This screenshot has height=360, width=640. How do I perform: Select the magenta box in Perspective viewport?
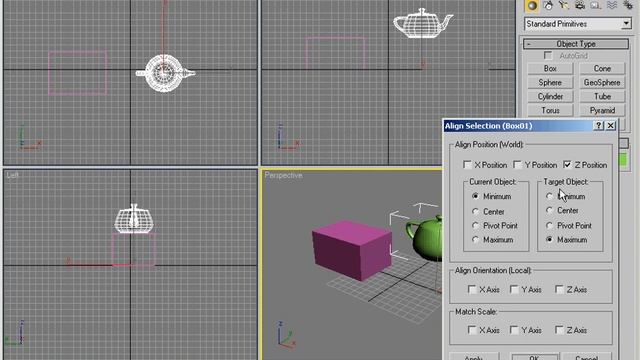click(x=351, y=250)
